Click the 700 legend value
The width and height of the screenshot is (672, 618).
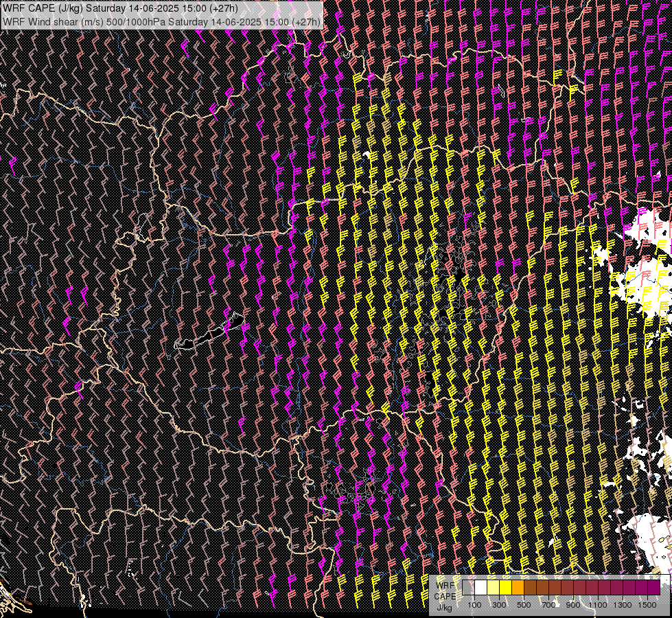coord(548,605)
